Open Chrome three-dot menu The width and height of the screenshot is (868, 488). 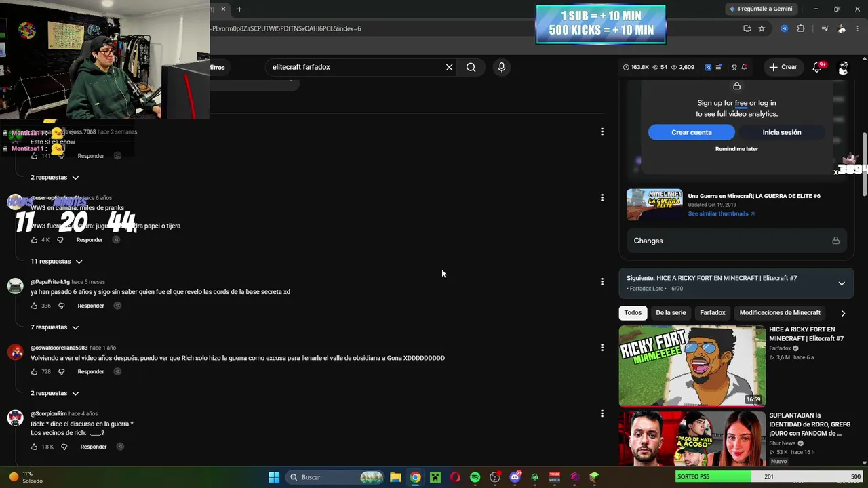[859, 28]
